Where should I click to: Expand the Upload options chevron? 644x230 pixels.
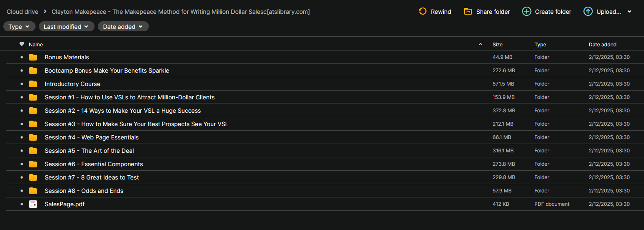pyautogui.click(x=629, y=12)
